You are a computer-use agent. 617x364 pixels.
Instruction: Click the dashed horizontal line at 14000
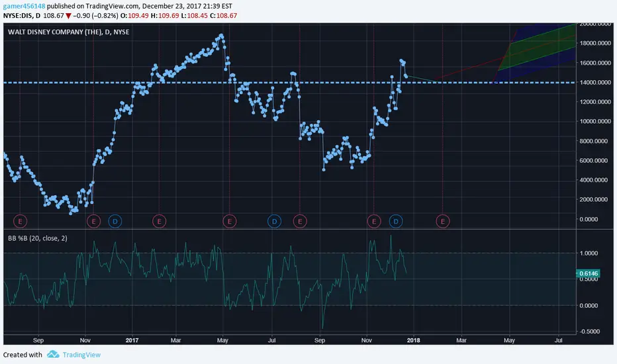click(289, 83)
